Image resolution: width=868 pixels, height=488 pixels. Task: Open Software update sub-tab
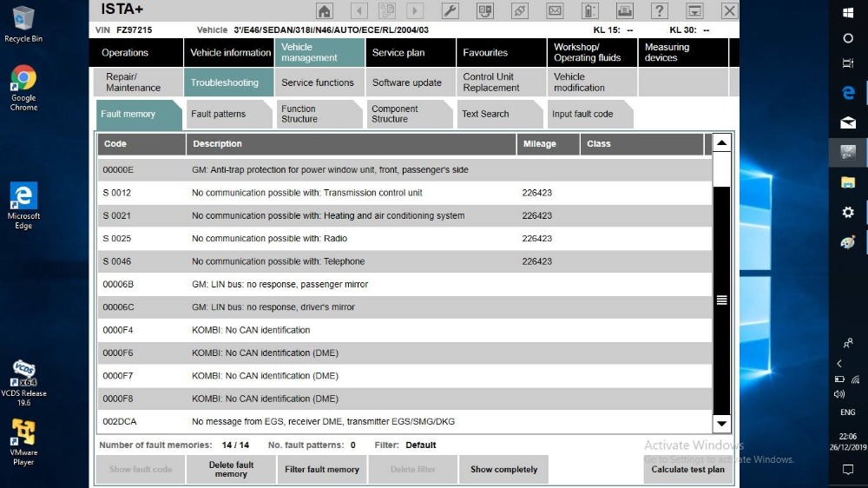tap(411, 82)
